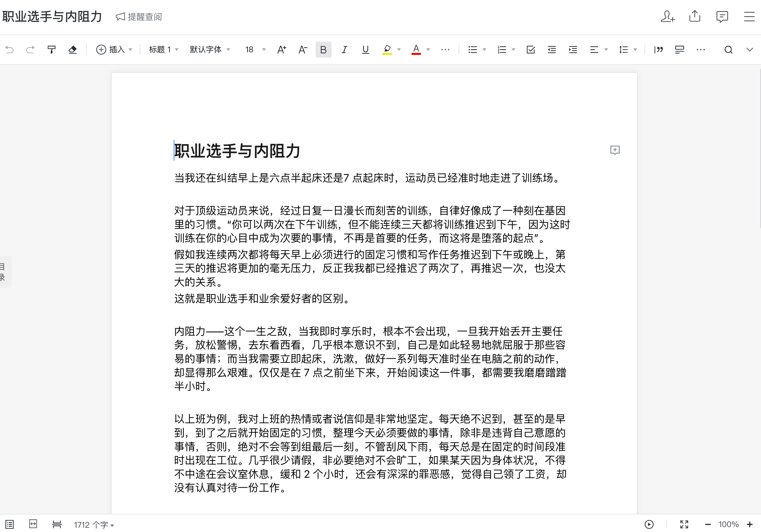Click the 100% zoom level
The image size is (761, 532).
728,524
